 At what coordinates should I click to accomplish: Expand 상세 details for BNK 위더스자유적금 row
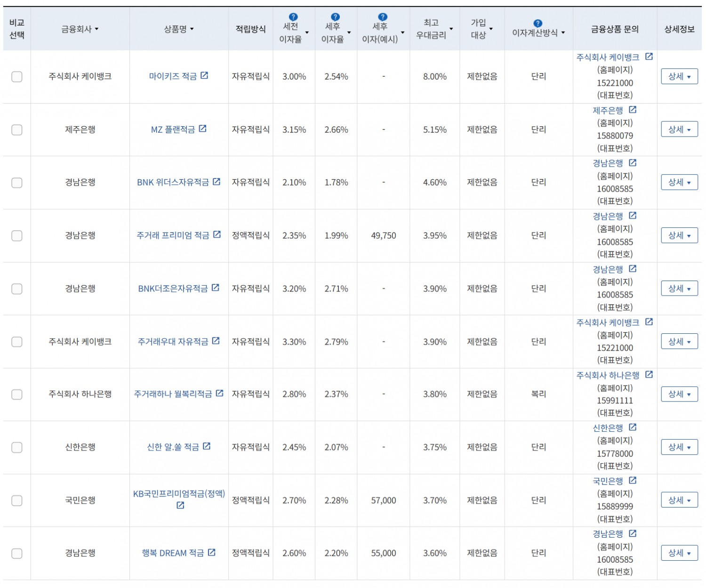point(679,182)
